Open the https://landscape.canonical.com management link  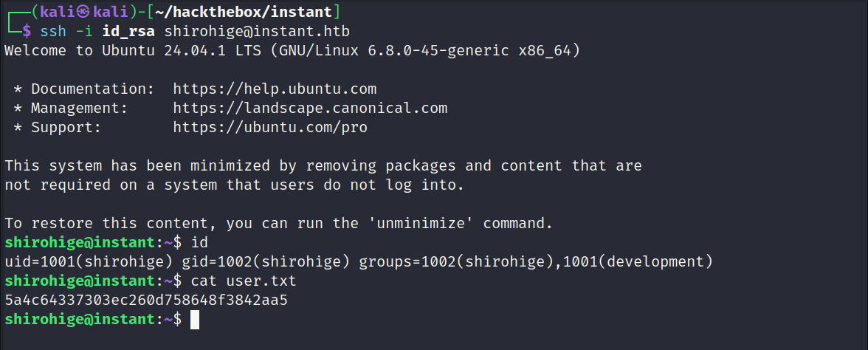(x=310, y=108)
